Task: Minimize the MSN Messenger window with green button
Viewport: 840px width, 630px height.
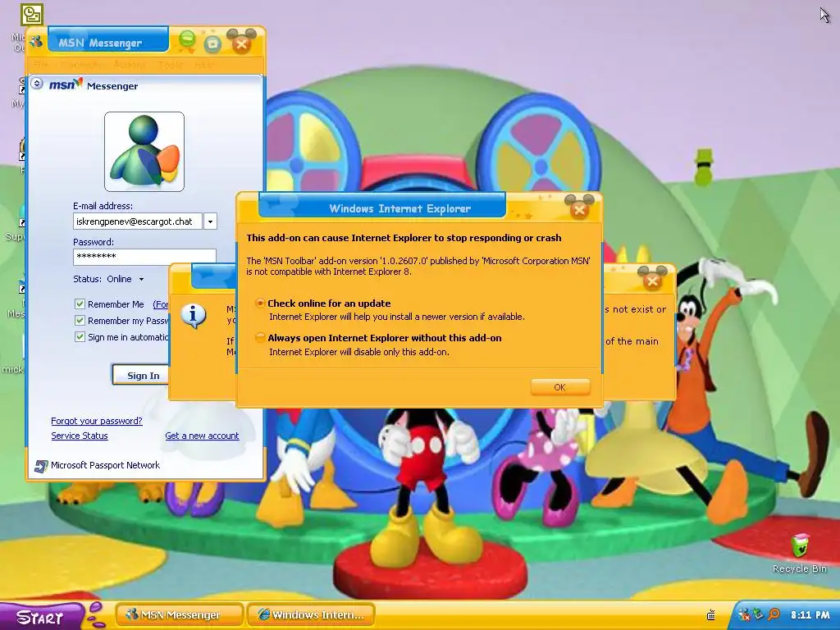Action: pyautogui.click(x=187, y=39)
